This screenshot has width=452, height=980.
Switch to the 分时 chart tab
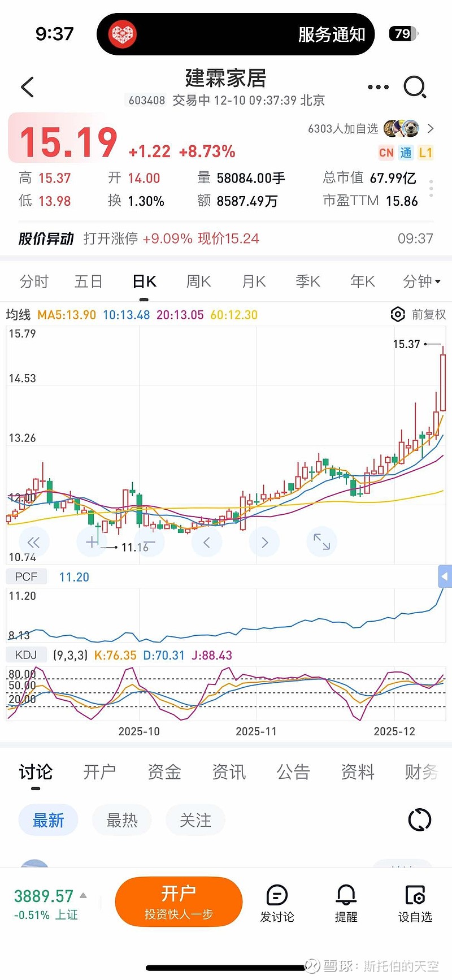[34, 281]
